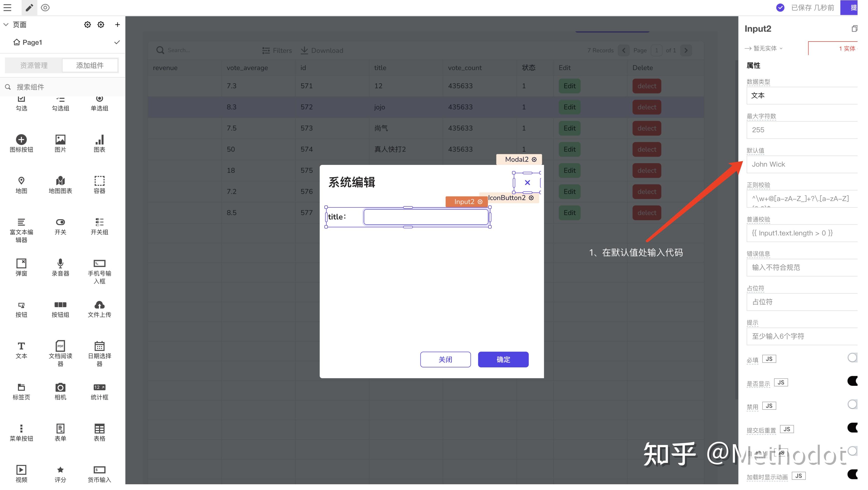Switch to the 资源管理 tab
Screen dimensions: 868x490
(x=34, y=65)
